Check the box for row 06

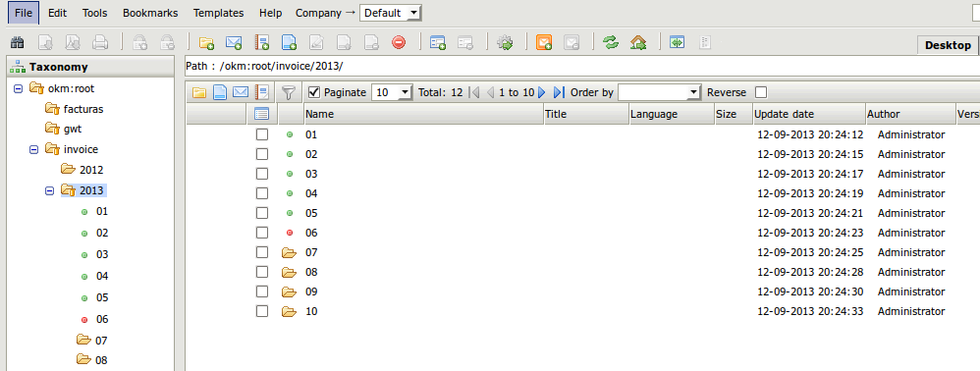[262, 233]
